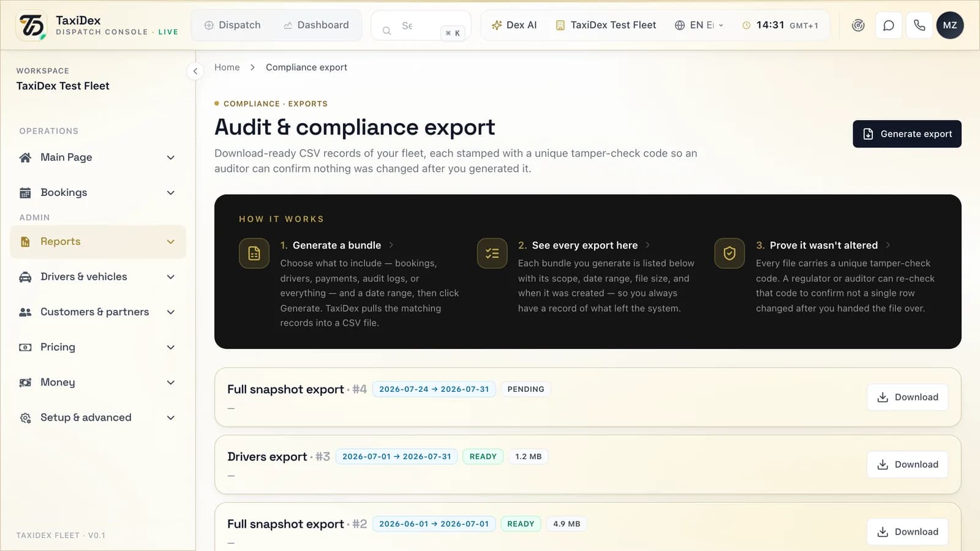
Task: Click the PENDING status badge
Action: pyautogui.click(x=526, y=389)
